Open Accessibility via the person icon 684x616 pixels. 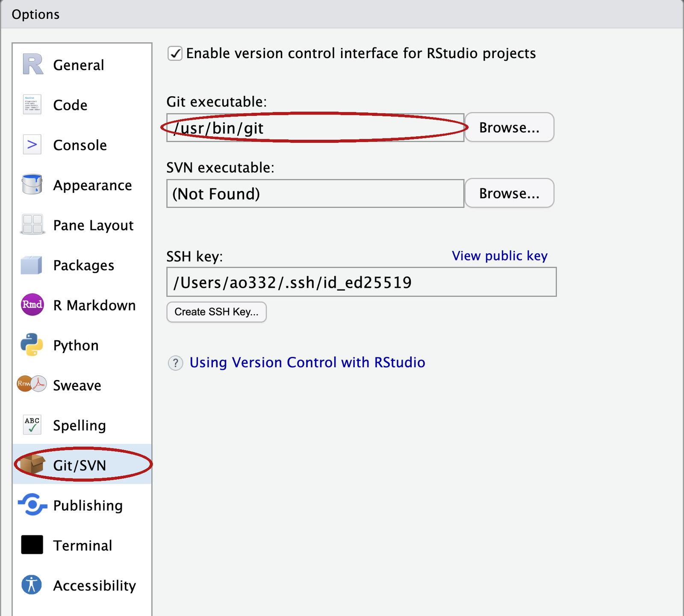tap(32, 585)
